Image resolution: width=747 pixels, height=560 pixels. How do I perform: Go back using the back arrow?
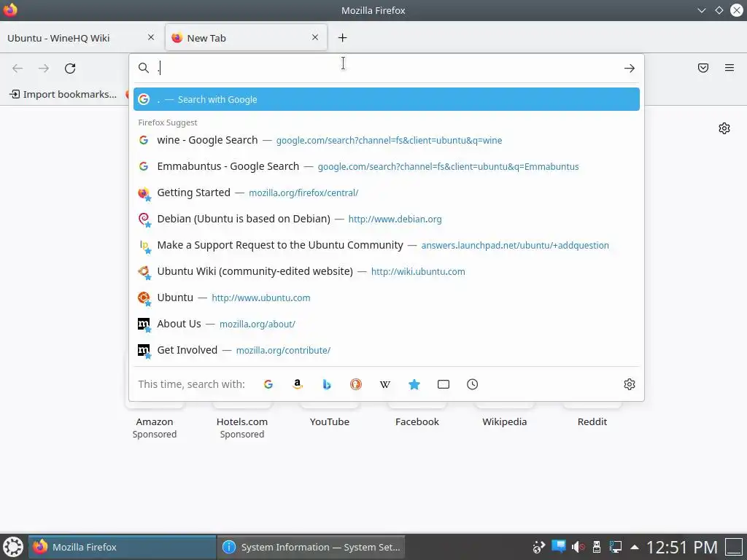click(x=18, y=68)
